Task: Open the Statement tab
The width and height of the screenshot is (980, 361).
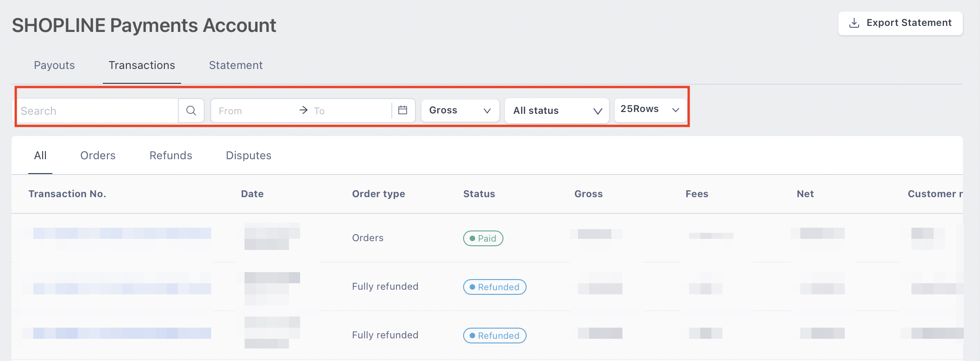Action: click(x=236, y=65)
